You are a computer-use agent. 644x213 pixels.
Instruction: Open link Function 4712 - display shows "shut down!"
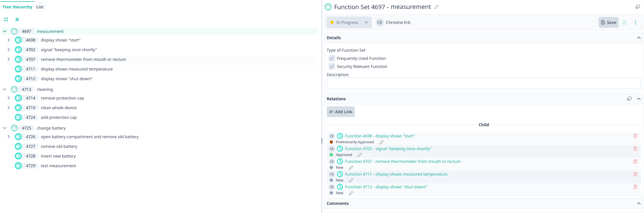click(x=386, y=187)
